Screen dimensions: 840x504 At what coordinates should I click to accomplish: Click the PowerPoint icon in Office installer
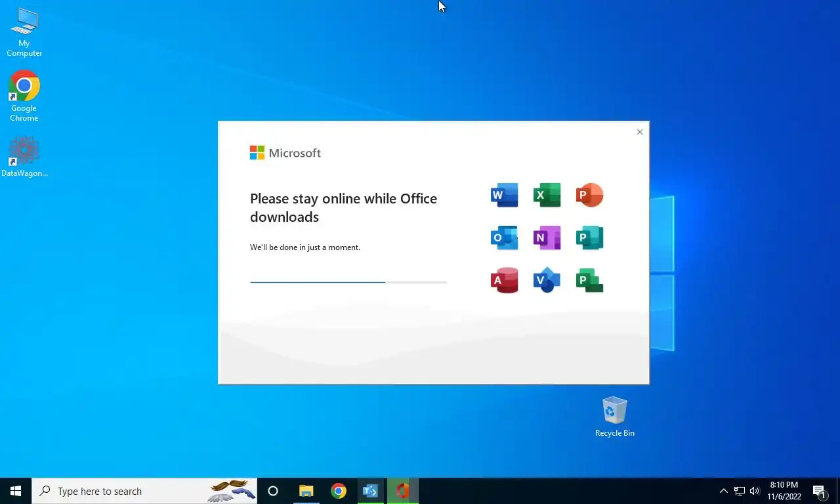[x=589, y=195]
